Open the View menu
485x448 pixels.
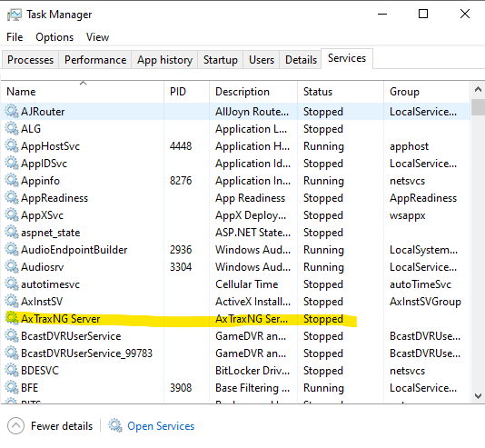click(97, 37)
